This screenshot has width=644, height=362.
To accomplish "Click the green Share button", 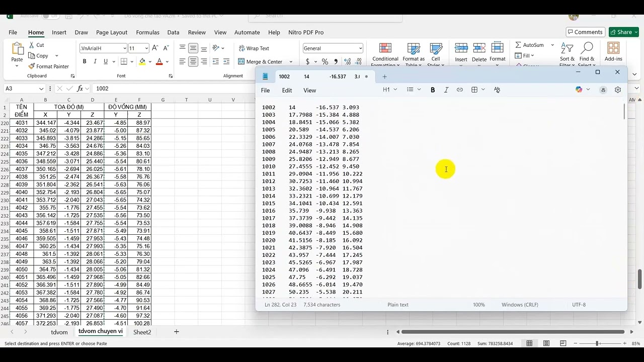I will click(x=623, y=32).
